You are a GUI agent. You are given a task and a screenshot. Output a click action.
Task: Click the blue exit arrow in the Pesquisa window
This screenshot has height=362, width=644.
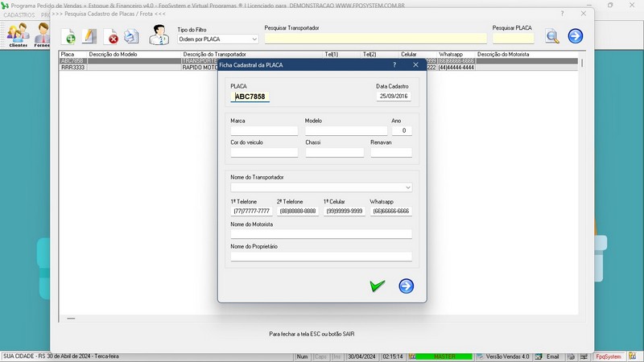click(x=576, y=36)
